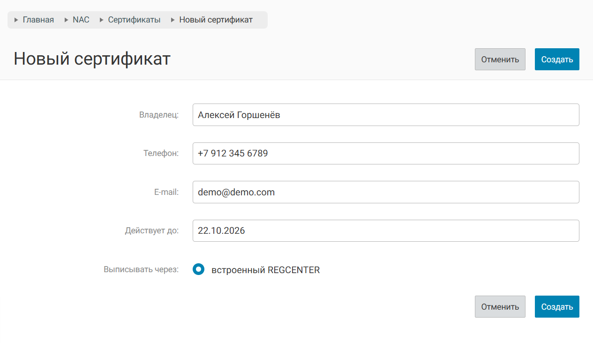Focus the Владелец input field

point(385,115)
